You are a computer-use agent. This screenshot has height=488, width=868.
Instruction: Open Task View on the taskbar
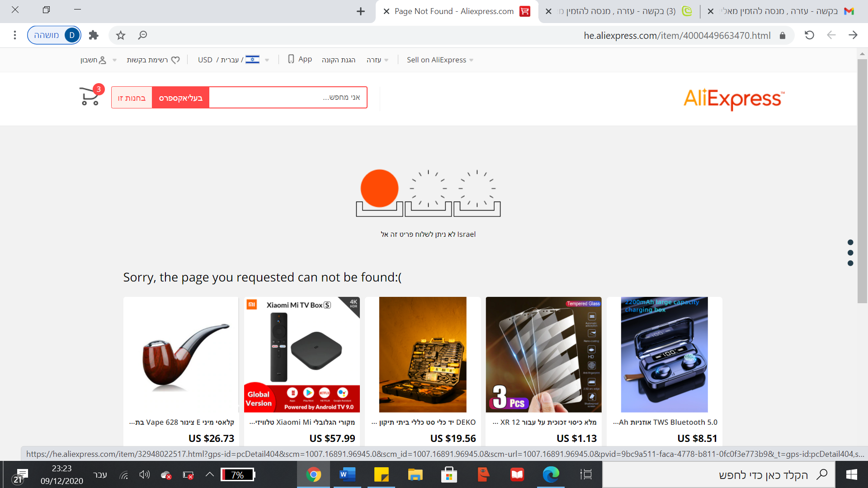tap(586, 474)
